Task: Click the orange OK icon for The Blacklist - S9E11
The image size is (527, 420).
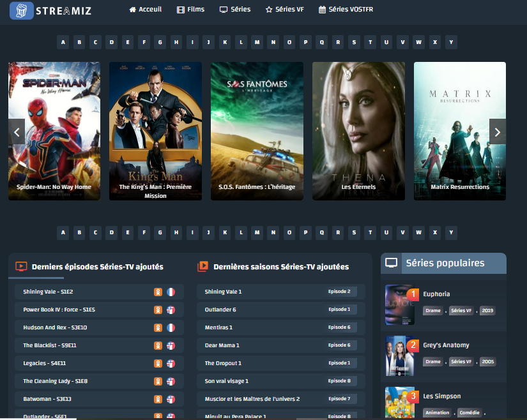Action: pos(158,345)
